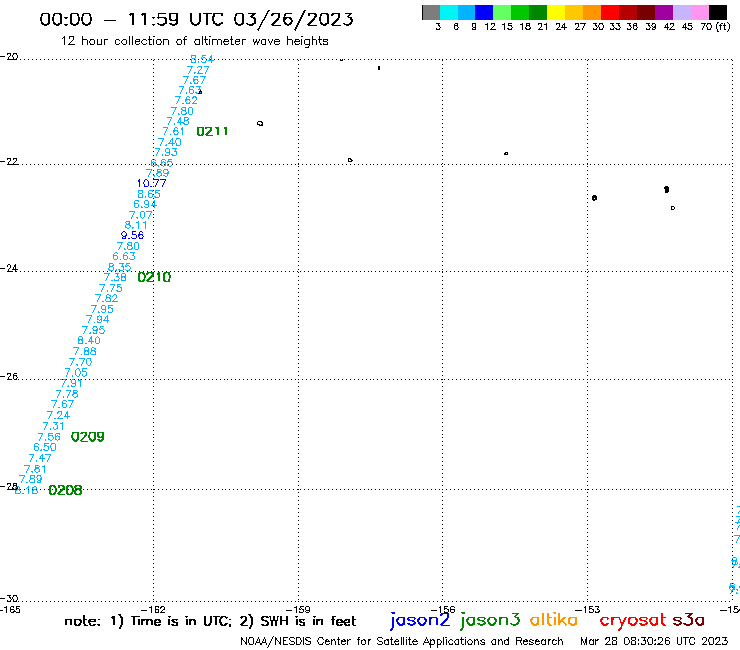Select the dark blue legend swatch above 12
Image resolution: width=740 pixels, height=650 pixels.
click(x=484, y=12)
